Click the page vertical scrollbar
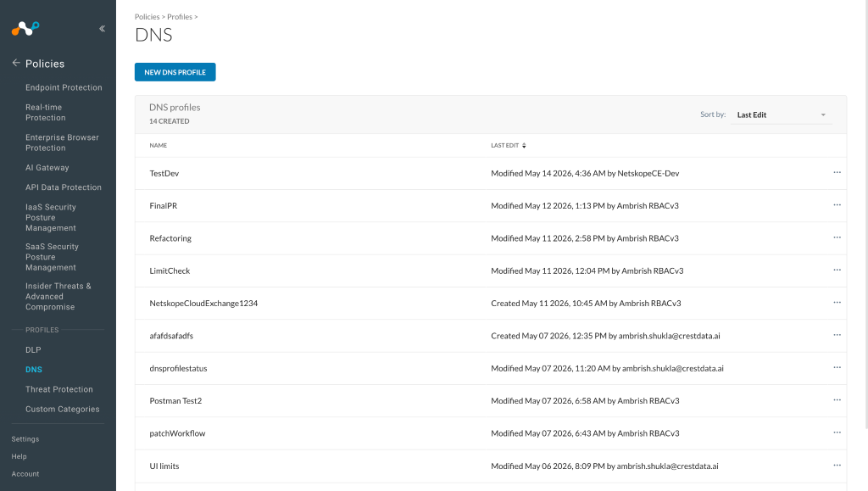This screenshot has width=868, height=491. click(x=865, y=215)
